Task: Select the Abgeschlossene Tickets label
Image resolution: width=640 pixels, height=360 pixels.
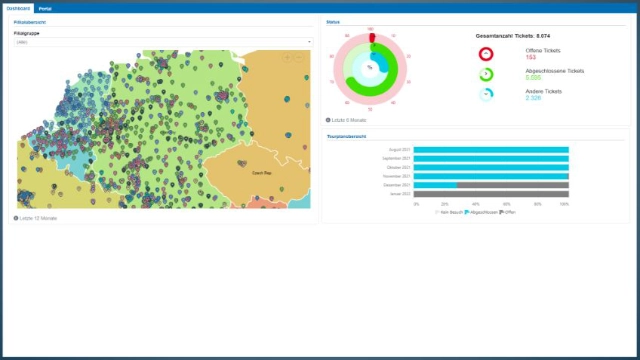Action: pyautogui.click(x=555, y=71)
